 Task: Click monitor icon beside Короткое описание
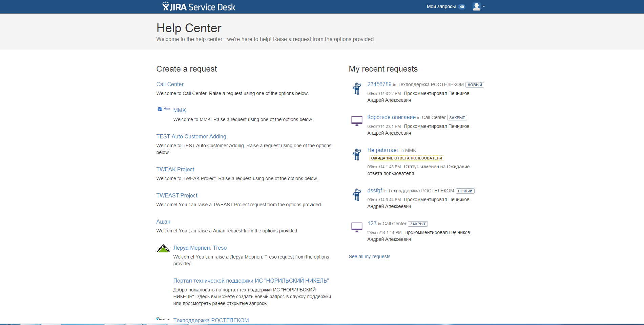(357, 121)
